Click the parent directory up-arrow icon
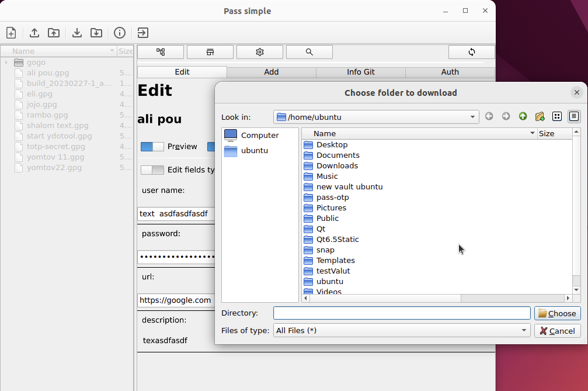Screen dimensions: 588x391 [x=523, y=116]
